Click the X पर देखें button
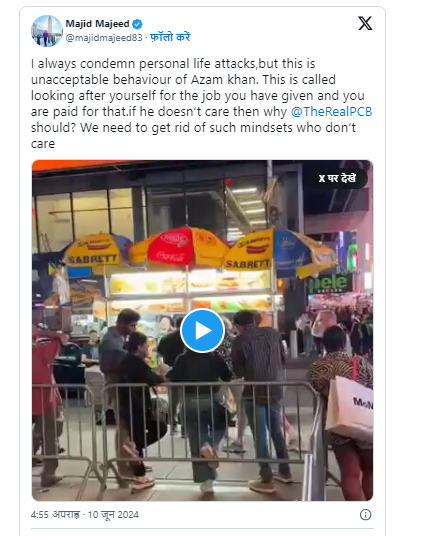Image resolution: width=439 pixels, height=536 pixels. click(x=337, y=178)
